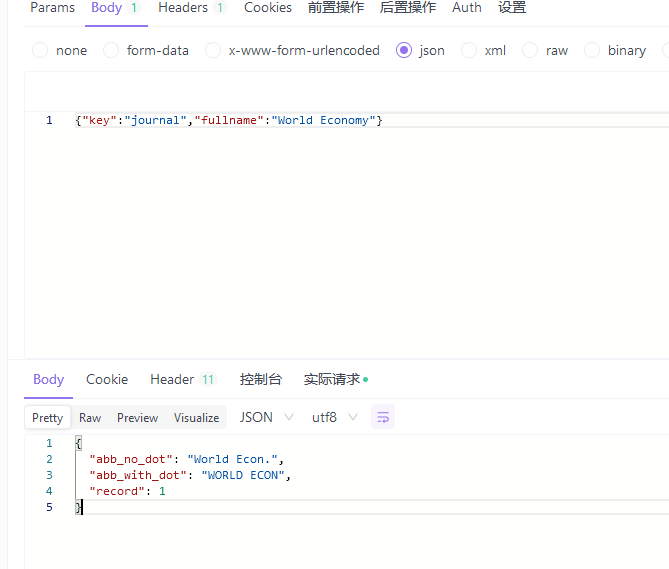Open the 设置 tab
The height and width of the screenshot is (569, 669).
click(512, 8)
